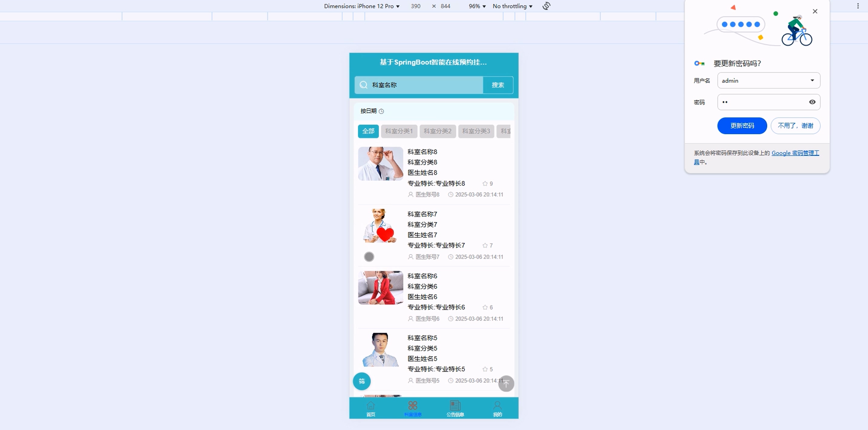The image size is (868, 430).
Task: Click the 不用了，谢谢 button
Action: click(795, 125)
